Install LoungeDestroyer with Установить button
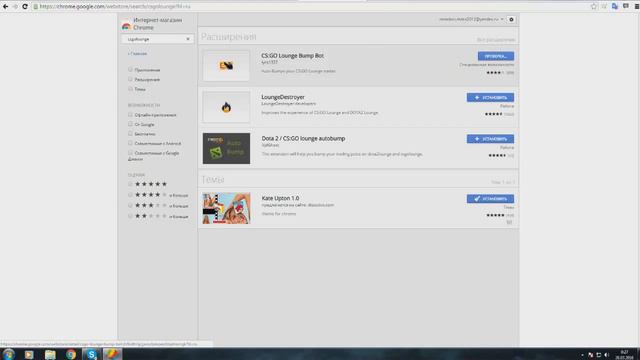The image size is (640, 360). coord(490,98)
